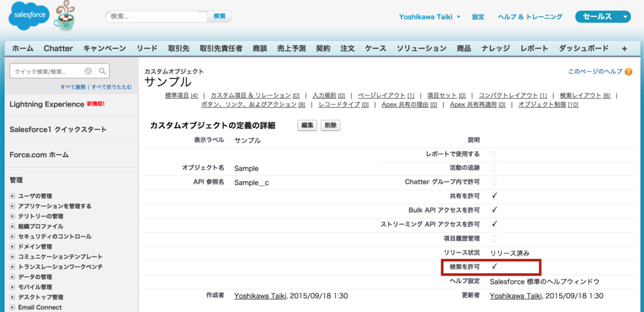
Task: Open the 注文 tab
Action: (347, 48)
